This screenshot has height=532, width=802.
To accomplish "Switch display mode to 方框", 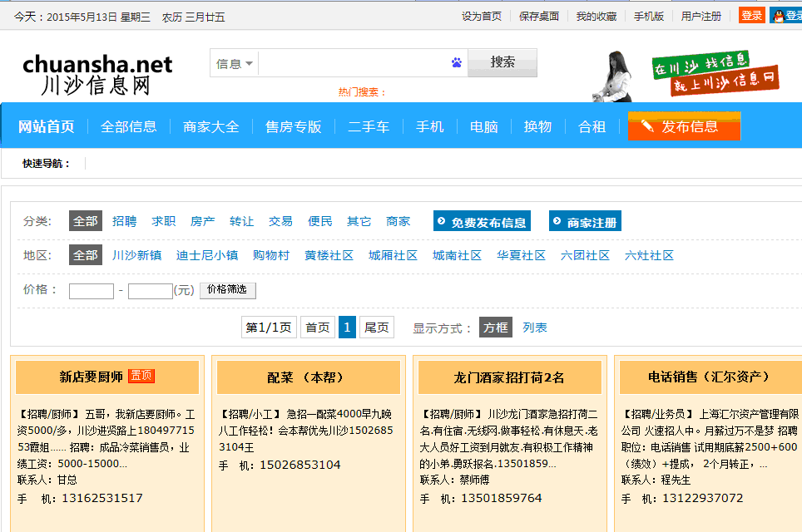I will point(496,328).
